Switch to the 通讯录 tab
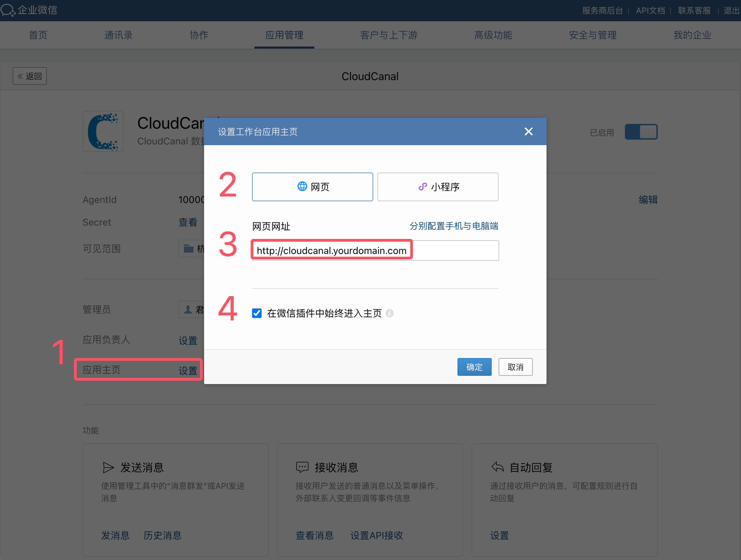Viewport: 741px width, 560px height. pos(118,35)
